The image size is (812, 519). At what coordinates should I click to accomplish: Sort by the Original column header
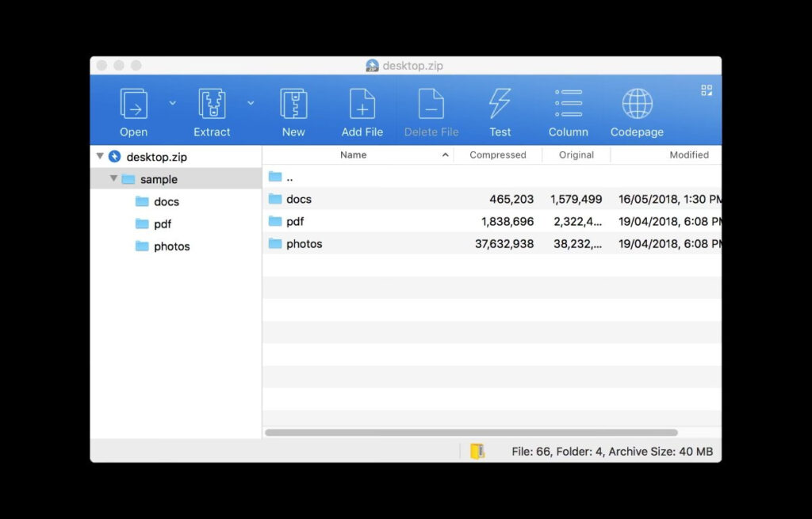(x=576, y=155)
